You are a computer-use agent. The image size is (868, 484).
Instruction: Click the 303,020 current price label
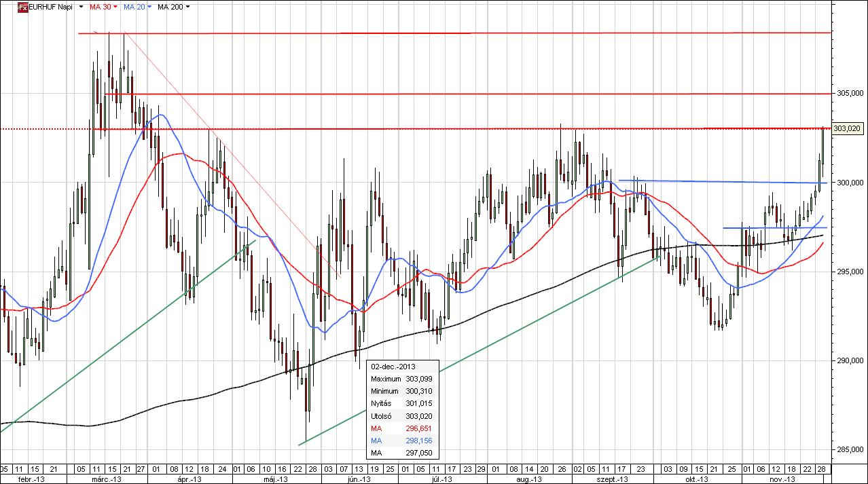[x=846, y=128]
